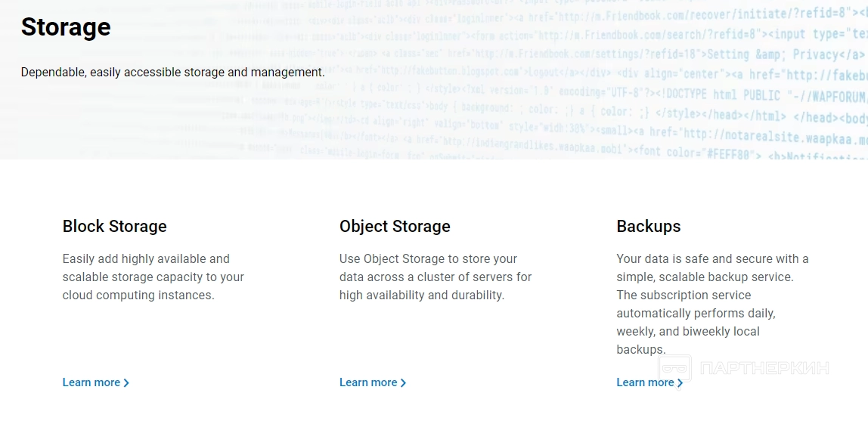Click chevron arrow beside Block Storage Learn more
The height and width of the screenshot is (430, 868).
(126, 383)
